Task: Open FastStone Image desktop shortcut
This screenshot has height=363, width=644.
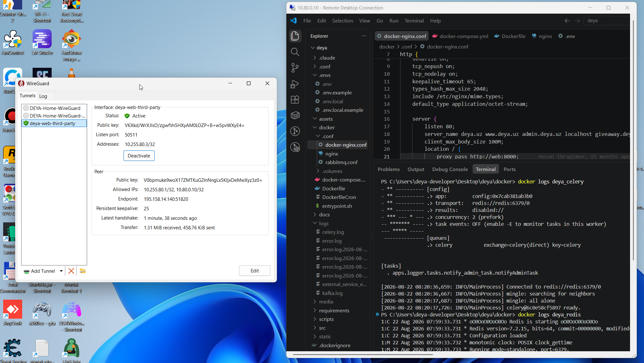Action: [72, 46]
